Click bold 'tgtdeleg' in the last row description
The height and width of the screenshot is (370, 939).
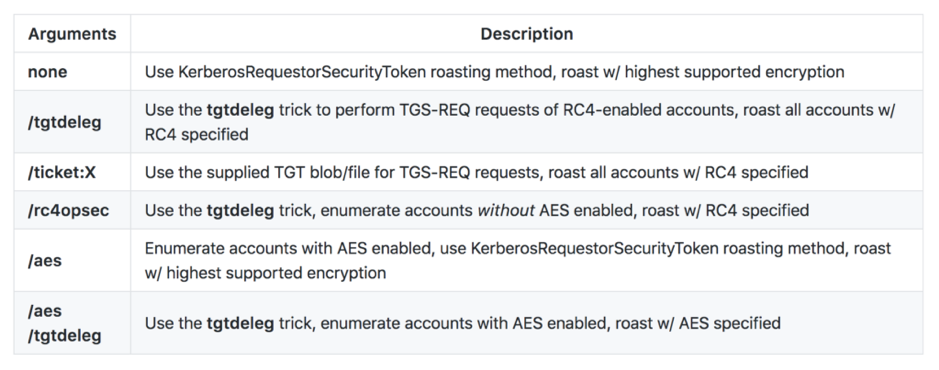point(240,323)
